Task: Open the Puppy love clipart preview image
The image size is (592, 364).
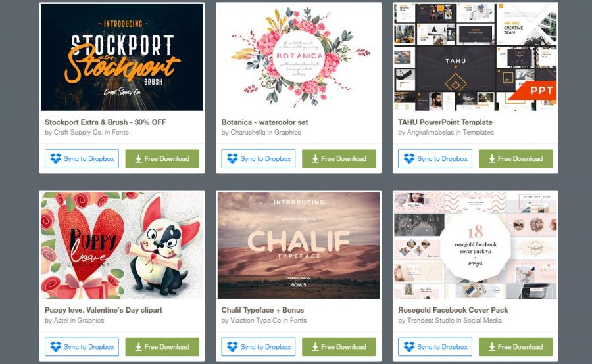Action: coord(122,245)
